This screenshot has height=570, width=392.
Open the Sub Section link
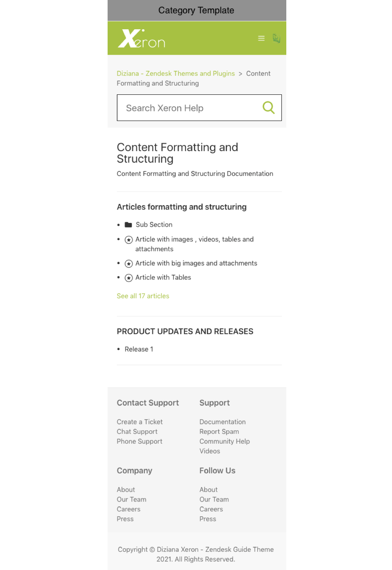tap(154, 225)
